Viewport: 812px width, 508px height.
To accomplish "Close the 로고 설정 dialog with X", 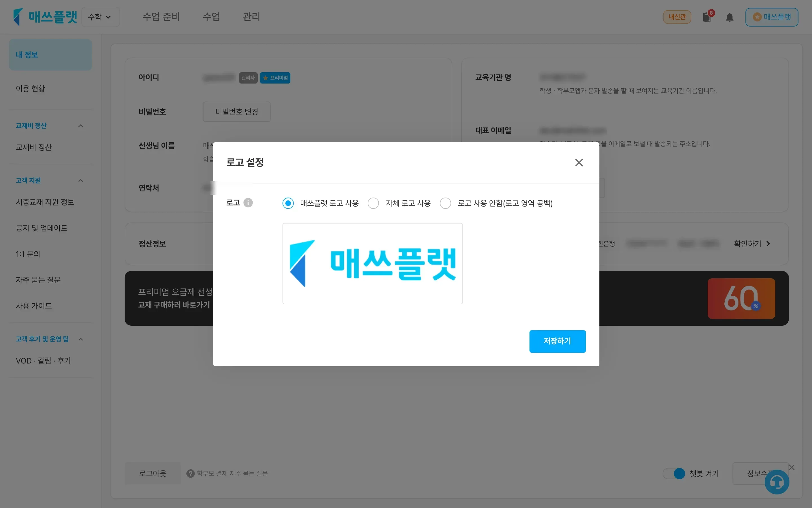I will pos(579,163).
